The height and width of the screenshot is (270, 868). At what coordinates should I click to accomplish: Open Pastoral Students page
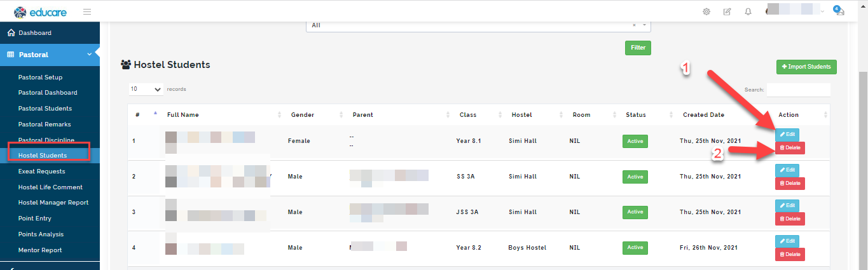tap(45, 109)
